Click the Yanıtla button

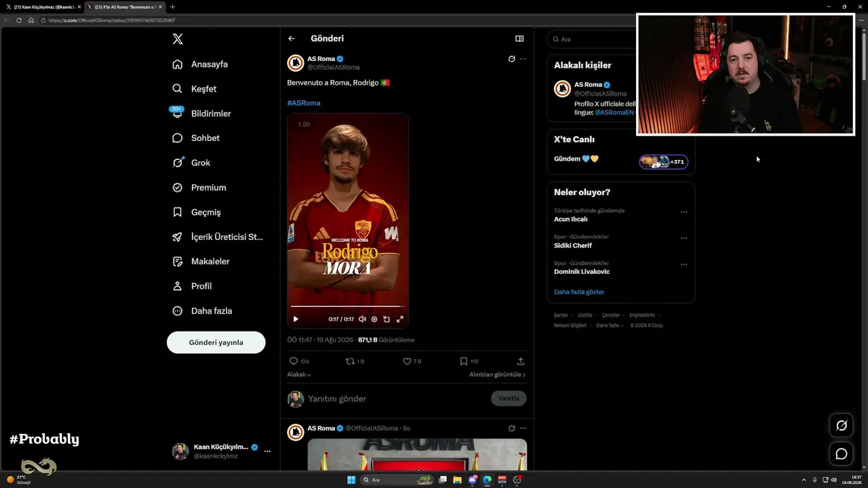point(509,399)
